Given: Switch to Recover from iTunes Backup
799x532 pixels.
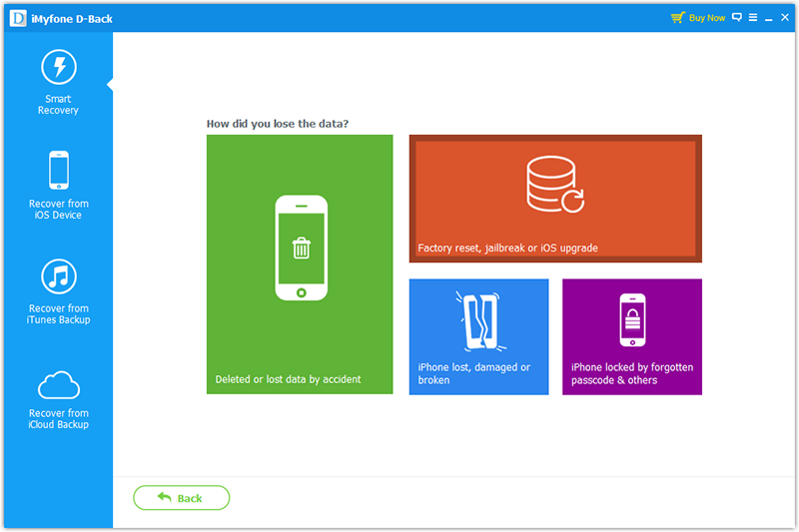Looking at the screenshot, I should 59,292.
